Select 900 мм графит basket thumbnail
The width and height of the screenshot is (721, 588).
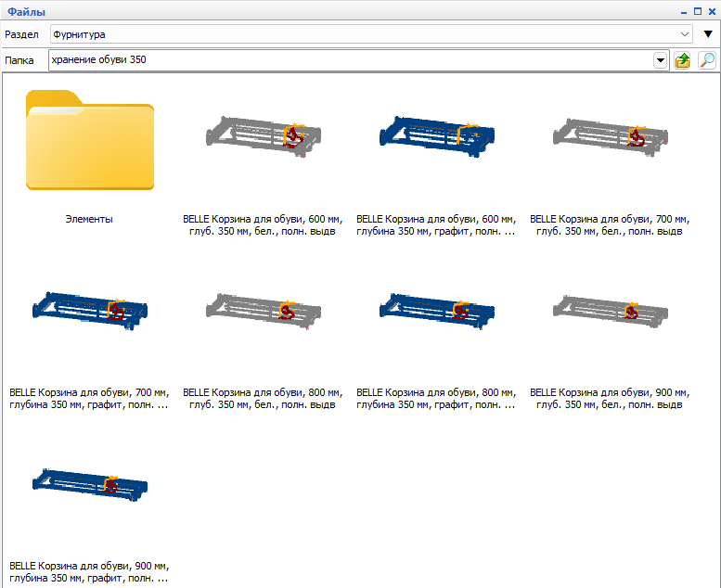(x=90, y=484)
